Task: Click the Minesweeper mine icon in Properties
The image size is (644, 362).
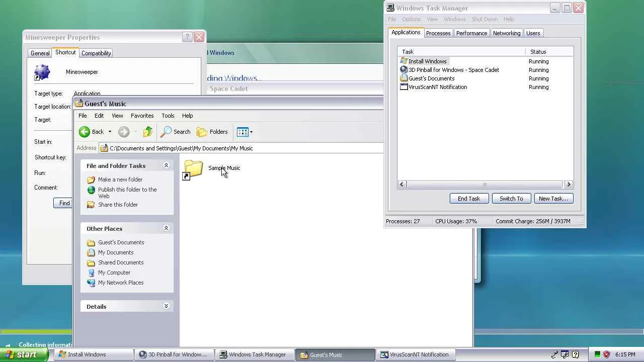Action: click(42, 72)
